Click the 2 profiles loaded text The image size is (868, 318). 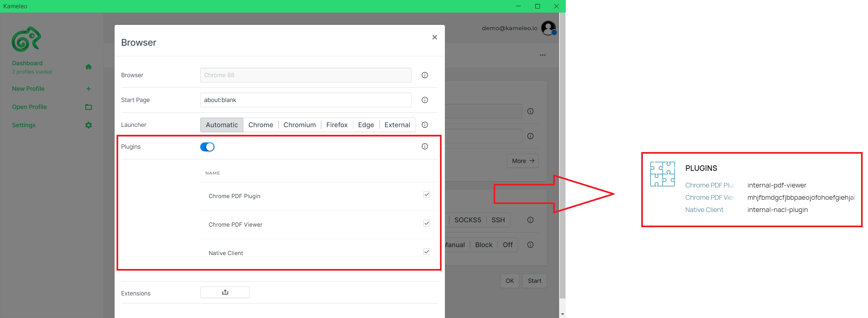click(x=32, y=72)
